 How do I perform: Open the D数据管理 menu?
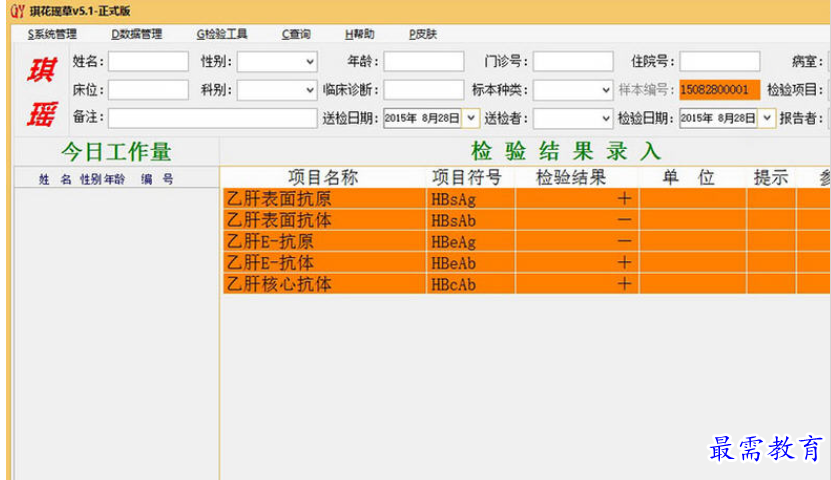tap(136, 34)
